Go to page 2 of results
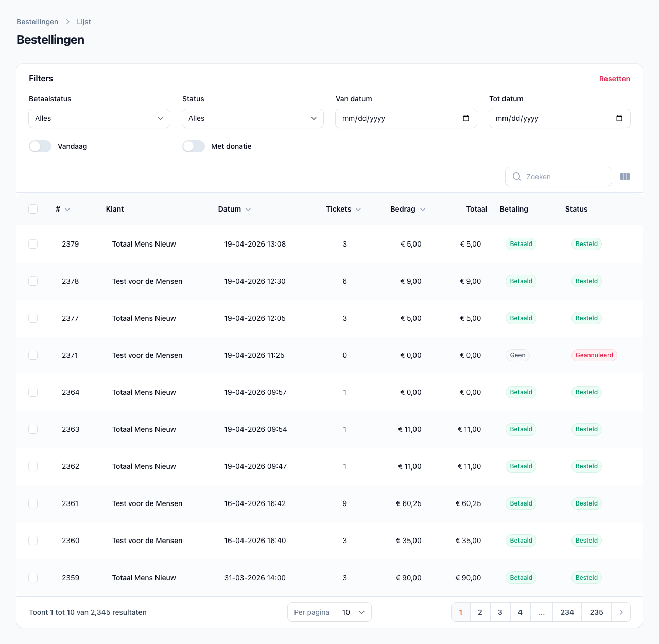The height and width of the screenshot is (644, 659). [x=480, y=612]
